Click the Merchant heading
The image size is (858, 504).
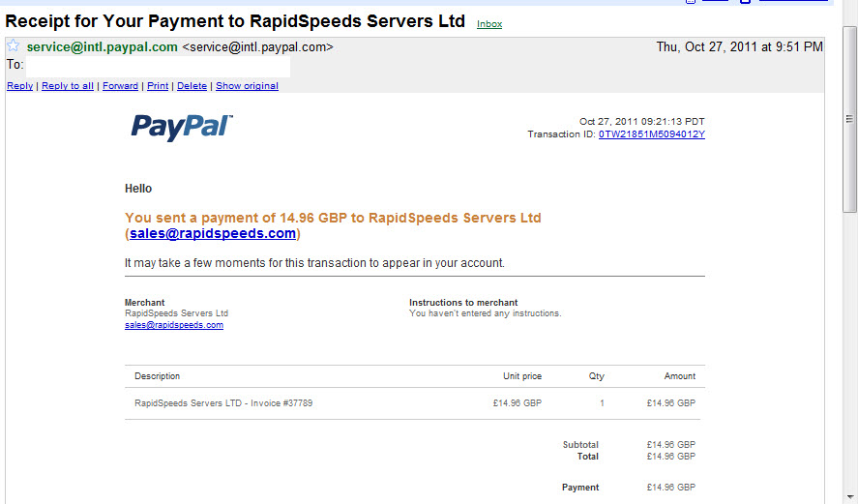point(144,303)
